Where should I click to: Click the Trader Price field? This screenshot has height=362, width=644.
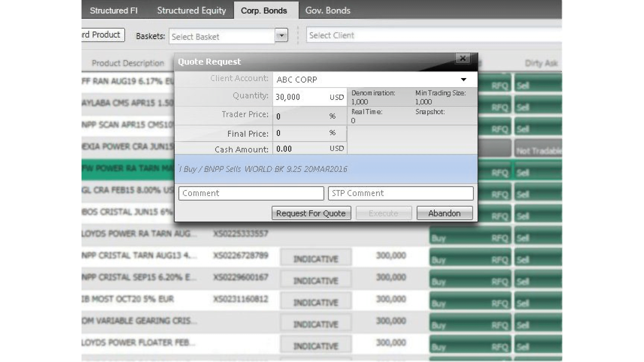click(x=300, y=116)
